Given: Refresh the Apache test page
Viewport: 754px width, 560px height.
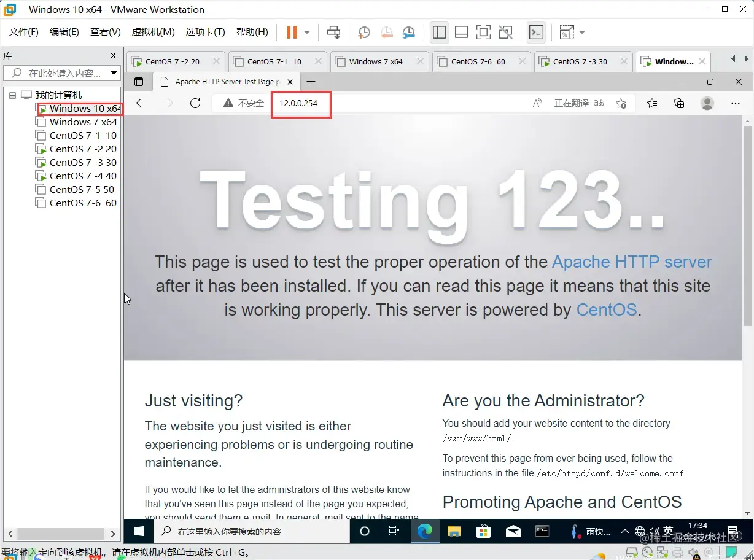Looking at the screenshot, I should 195,103.
